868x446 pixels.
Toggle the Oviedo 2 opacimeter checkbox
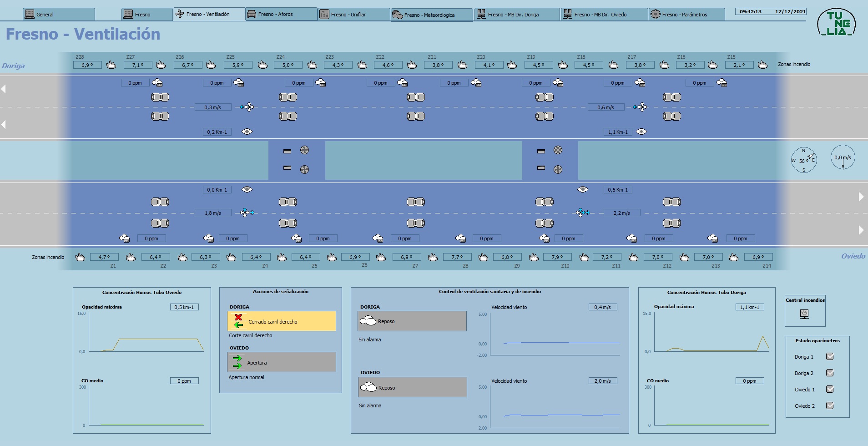click(830, 406)
